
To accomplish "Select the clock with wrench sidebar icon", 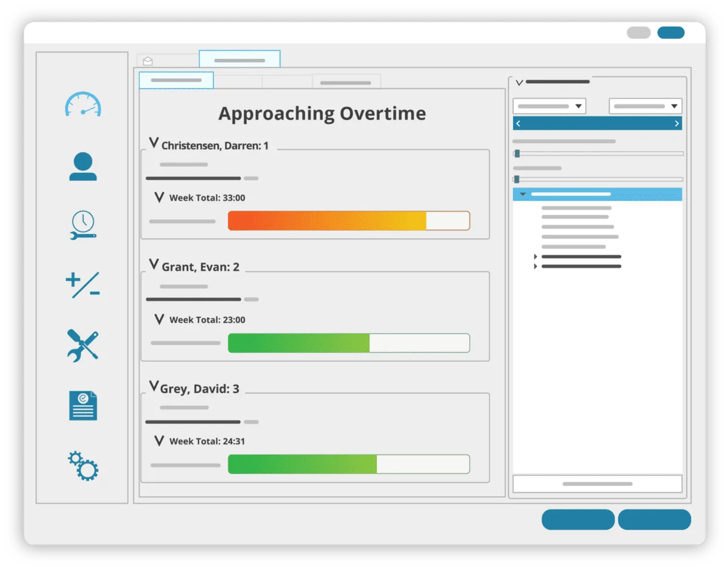I will (83, 226).
